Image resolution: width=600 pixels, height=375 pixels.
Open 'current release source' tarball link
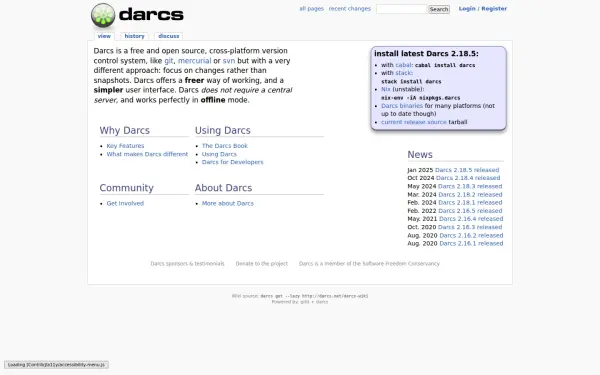[414, 122]
